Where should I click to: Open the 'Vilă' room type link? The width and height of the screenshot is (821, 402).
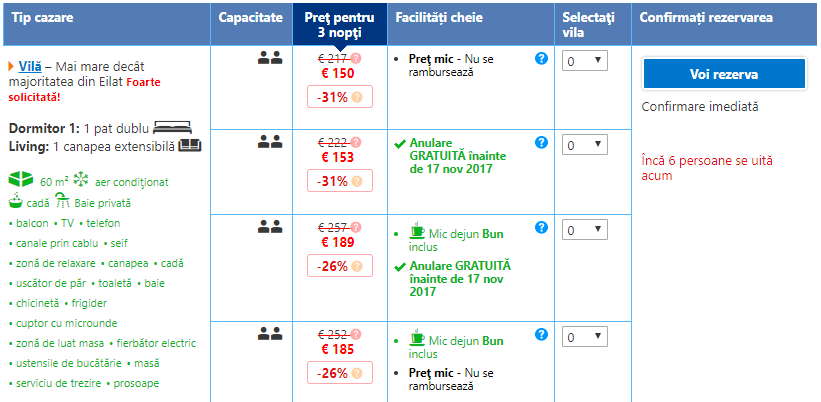(x=30, y=66)
